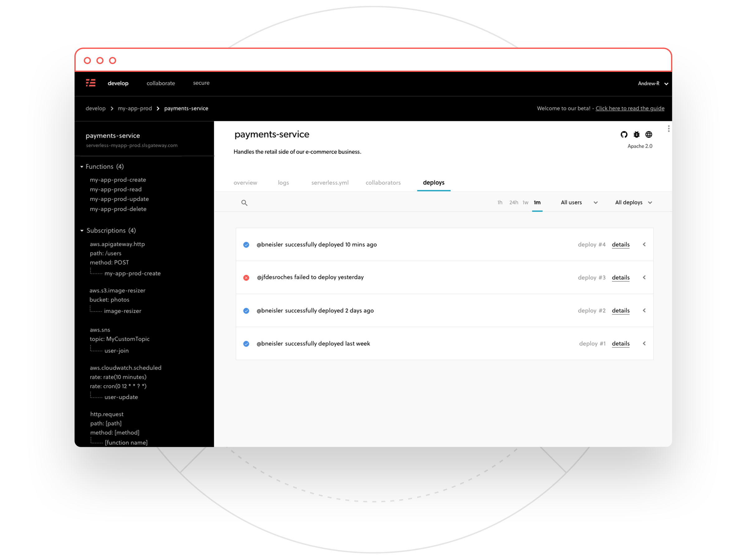Viewport: 747px width, 560px height.
Task: Click the search magnifier icon
Action: point(244,203)
